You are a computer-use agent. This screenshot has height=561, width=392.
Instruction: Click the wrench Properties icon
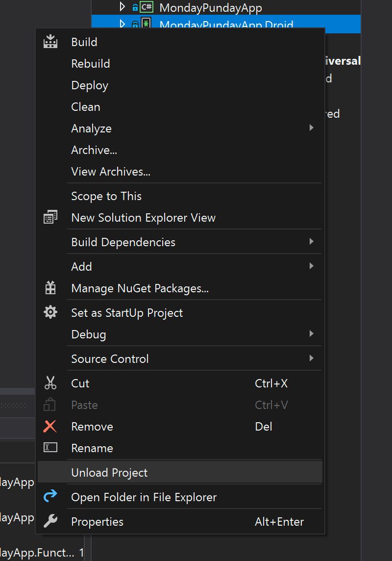(50, 521)
